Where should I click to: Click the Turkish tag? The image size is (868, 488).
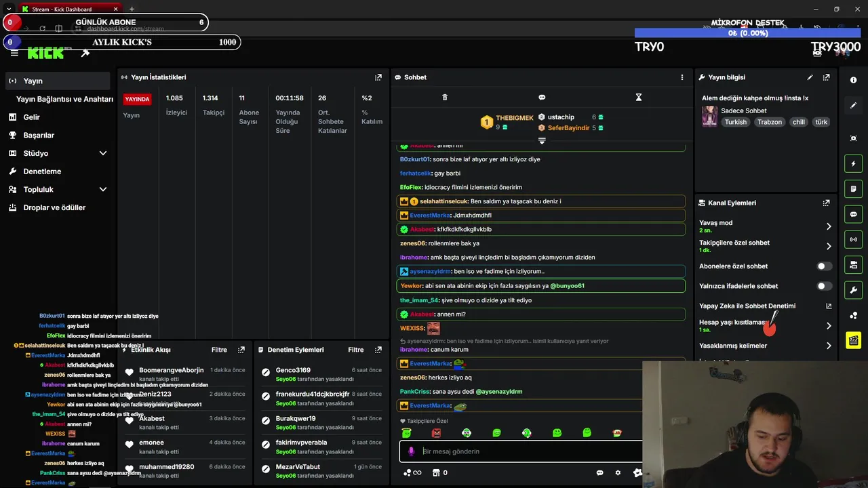[x=735, y=122]
